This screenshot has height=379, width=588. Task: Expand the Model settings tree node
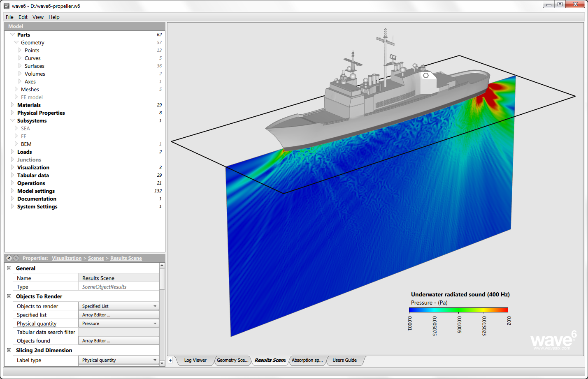(12, 191)
